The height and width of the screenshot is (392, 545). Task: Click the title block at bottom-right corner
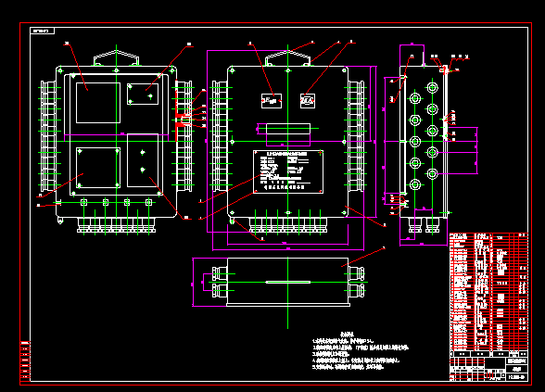coord(489,366)
